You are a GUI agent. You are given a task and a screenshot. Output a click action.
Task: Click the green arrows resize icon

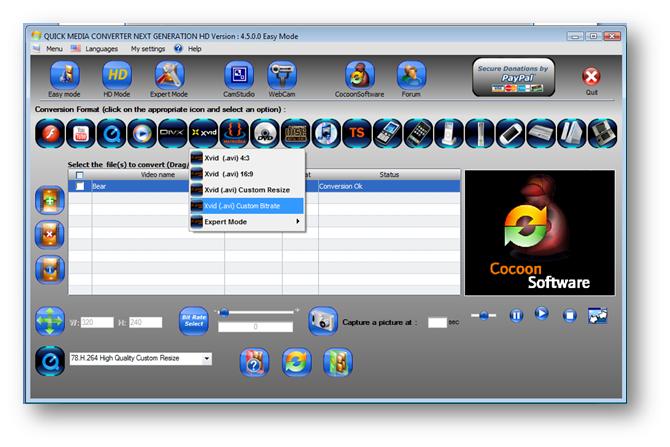(x=50, y=321)
